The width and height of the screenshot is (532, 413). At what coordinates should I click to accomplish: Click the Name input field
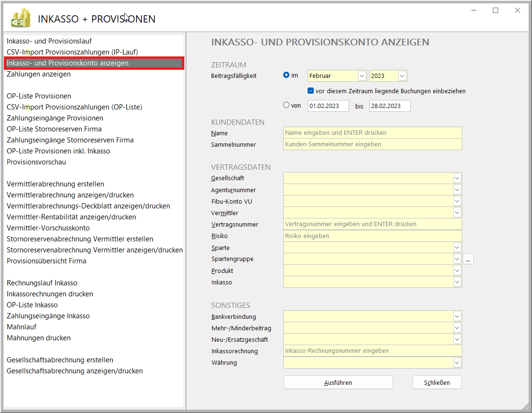click(372, 133)
